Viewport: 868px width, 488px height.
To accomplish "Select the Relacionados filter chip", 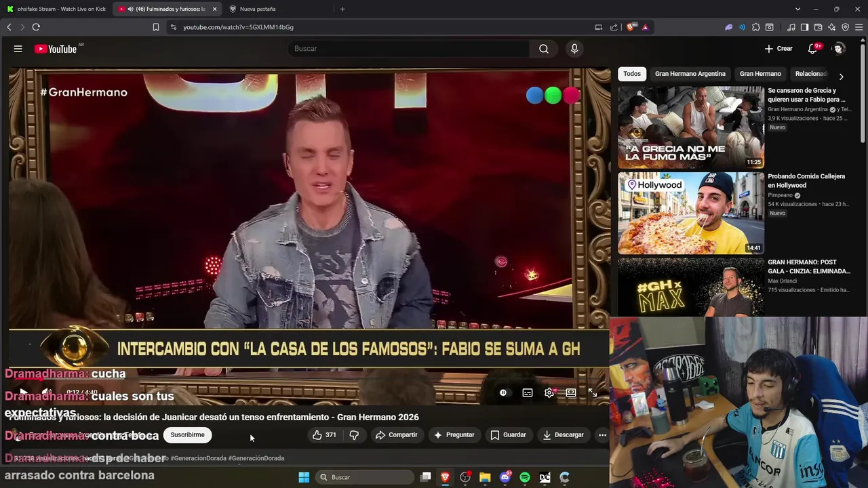I will [811, 74].
